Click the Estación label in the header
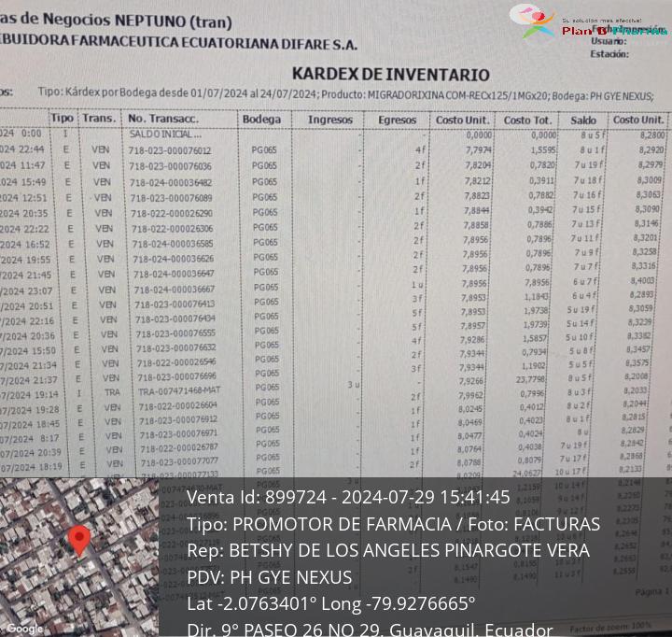Screen dimensions: 672x637 click(609, 54)
